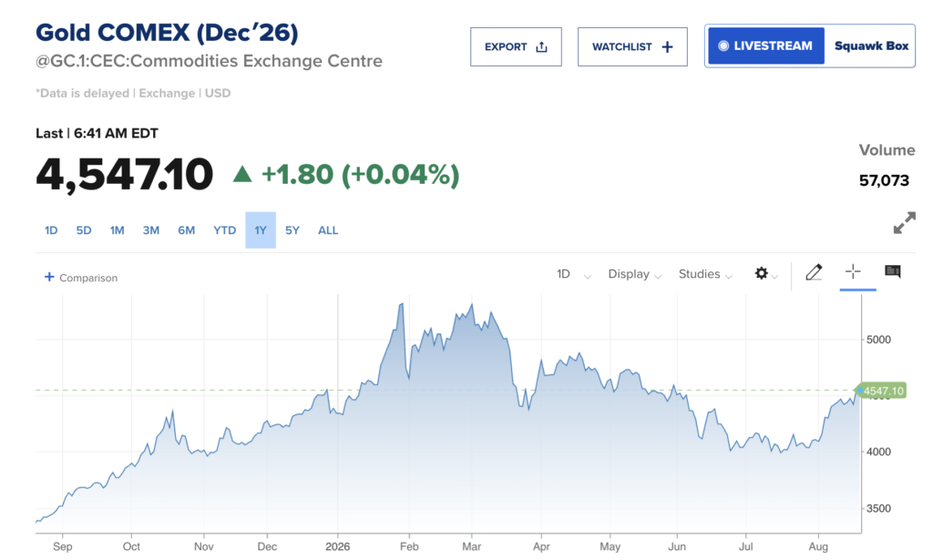This screenshot has width=933, height=560.
Task: Click the plus icon in Watchlist button
Action: coord(667,47)
